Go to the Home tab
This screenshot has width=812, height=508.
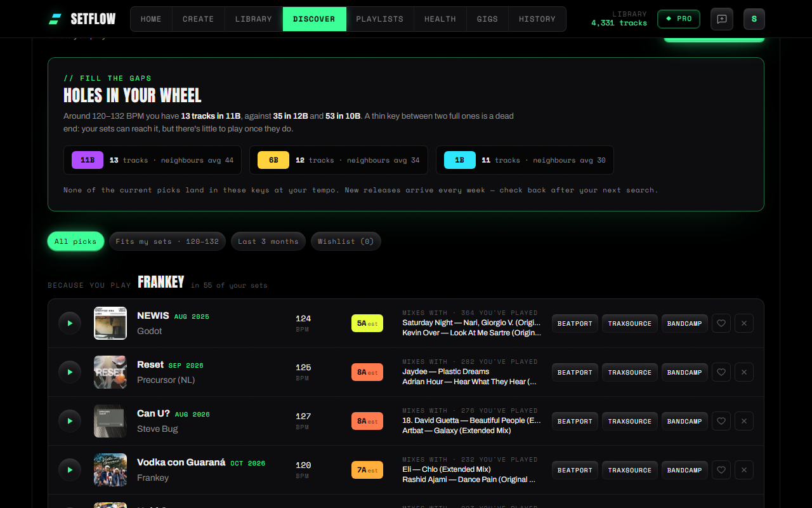(x=151, y=19)
